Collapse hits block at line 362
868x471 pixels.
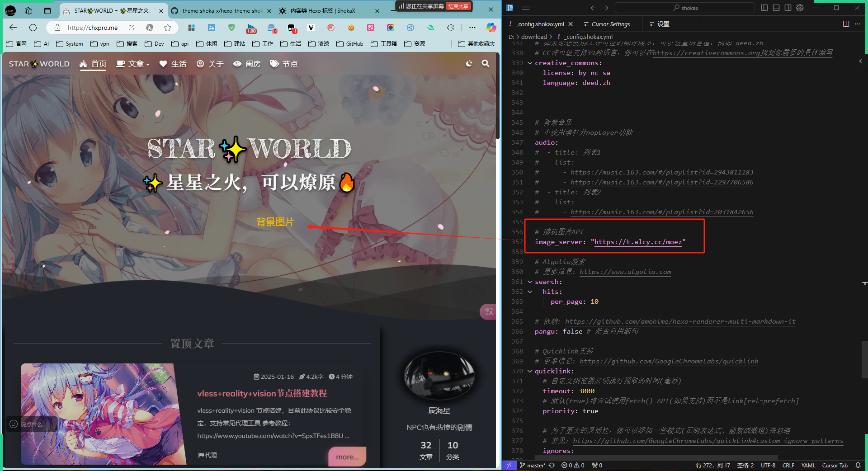pos(530,292)
